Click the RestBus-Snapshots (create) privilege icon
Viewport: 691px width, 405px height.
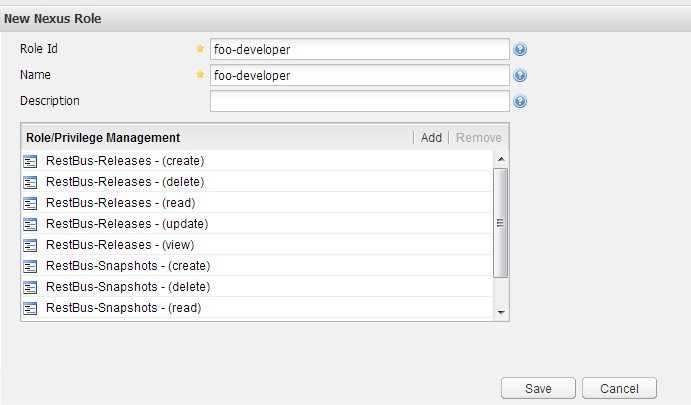30,266
